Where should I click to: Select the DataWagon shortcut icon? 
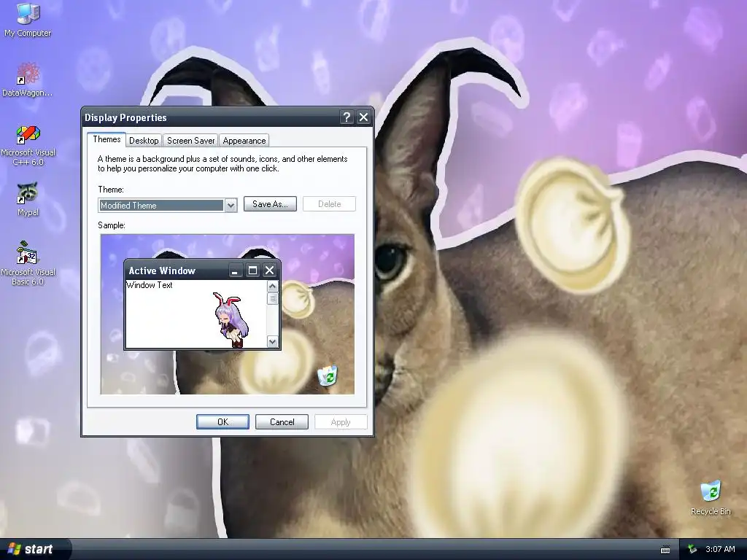pos(28,79)
